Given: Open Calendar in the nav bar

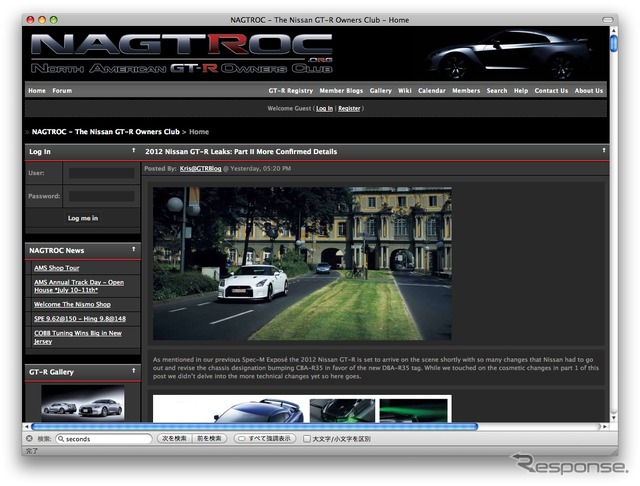Looking at the screenshot, I should (x=431, y=91).
